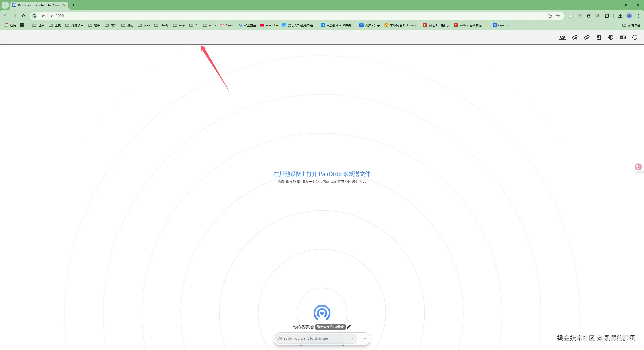This screenshot has height=350, width=644.
Task: Toggle the dark/light theme icon
Action: 611,37
